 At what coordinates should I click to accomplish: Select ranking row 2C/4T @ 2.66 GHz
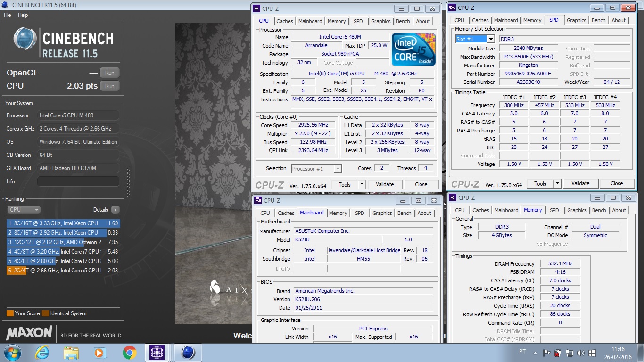click(63, 271)
